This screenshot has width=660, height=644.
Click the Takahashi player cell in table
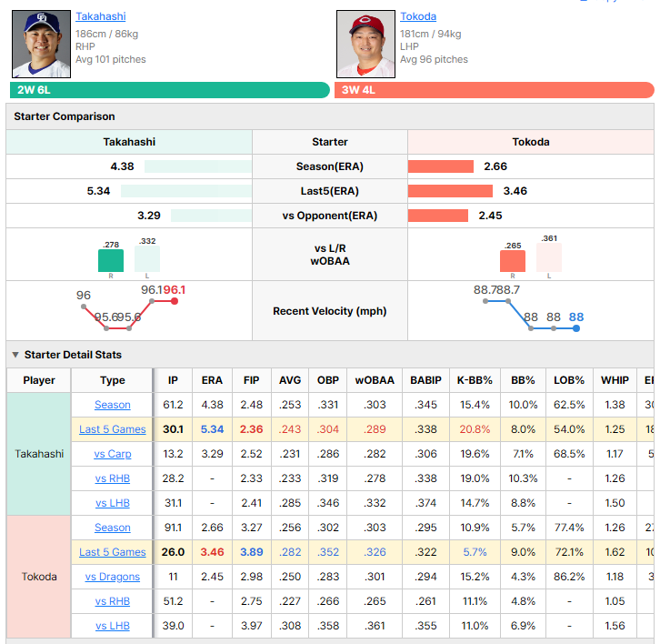(39, 454)
